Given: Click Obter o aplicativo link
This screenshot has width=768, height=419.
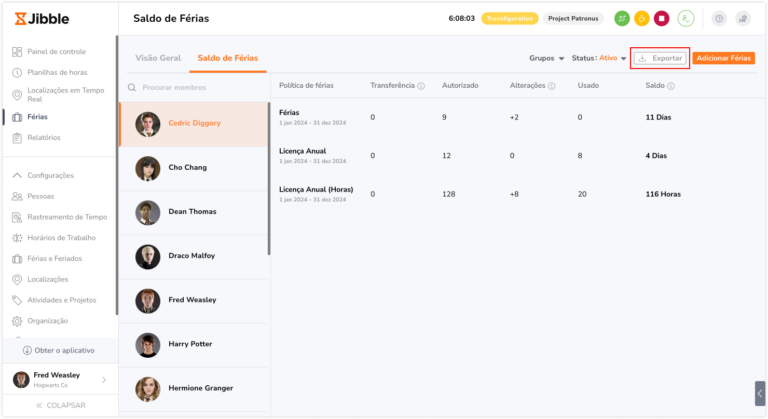Looking at the screenshot, I should (x=58, y=350).
